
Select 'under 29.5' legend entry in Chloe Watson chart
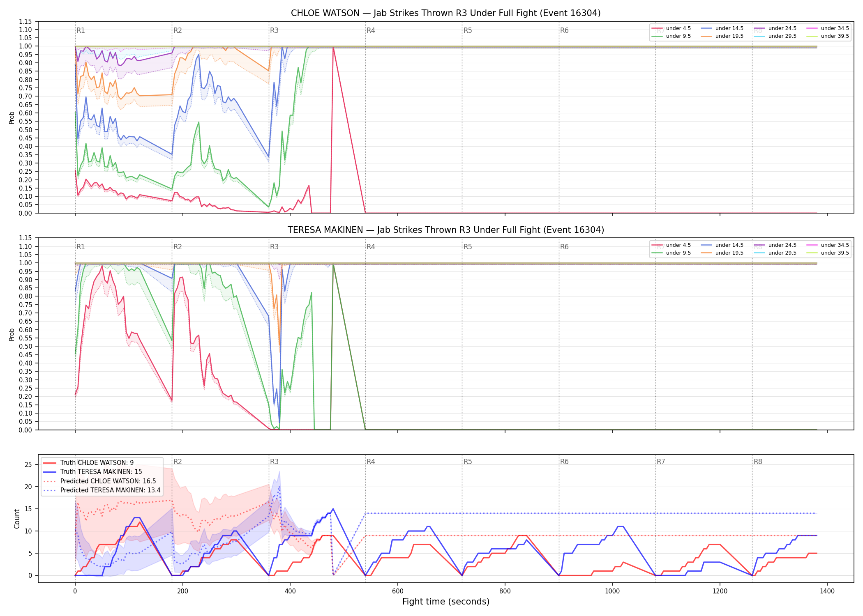pyautogui.click(x=775, y=36)
